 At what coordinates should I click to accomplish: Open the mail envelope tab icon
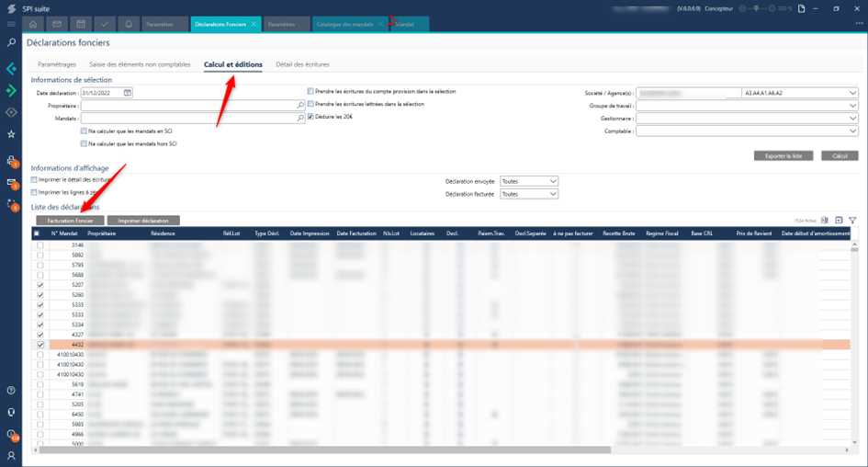point(57,24)
